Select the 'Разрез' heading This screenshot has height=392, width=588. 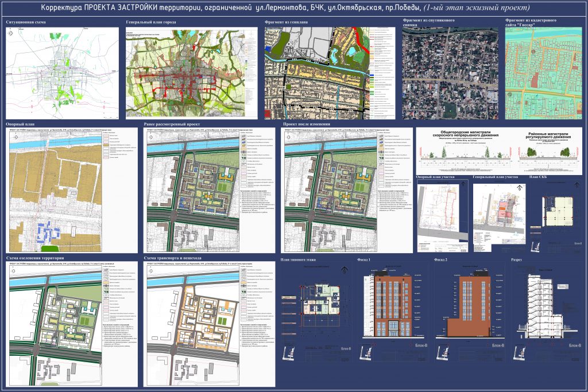click(516, 259)
